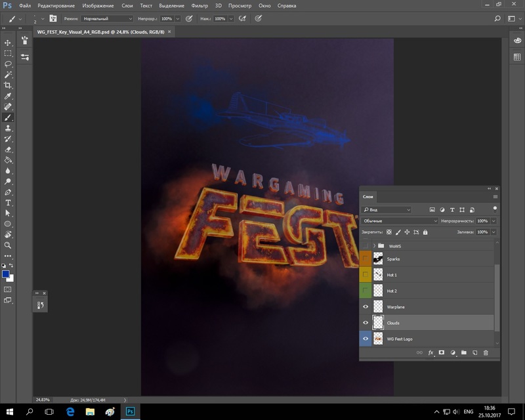The height and width of the screenshot is (420, 525).
Task: Open layer opacity Непрозрачность dropdown arrow
Action: [x=493, y=220]
